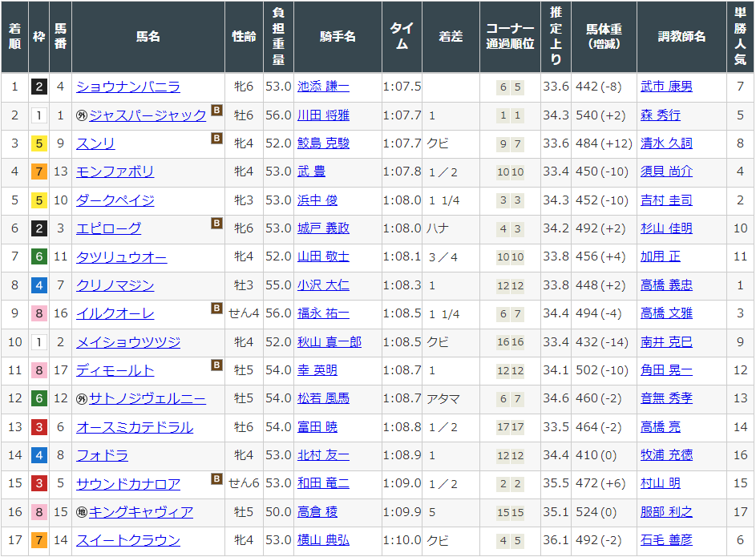Open horse link モンファボリ

(115, 172)
